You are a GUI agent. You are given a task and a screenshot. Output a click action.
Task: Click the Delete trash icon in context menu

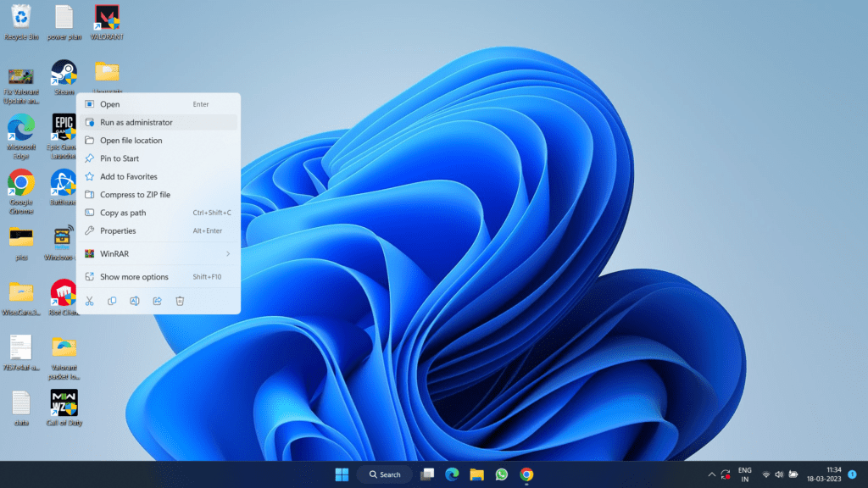point(180,301)
